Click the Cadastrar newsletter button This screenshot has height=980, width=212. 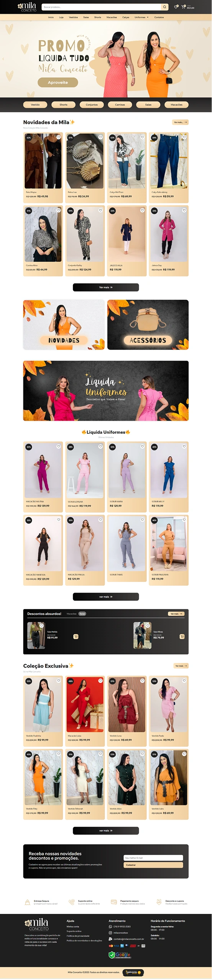point(153,865)
